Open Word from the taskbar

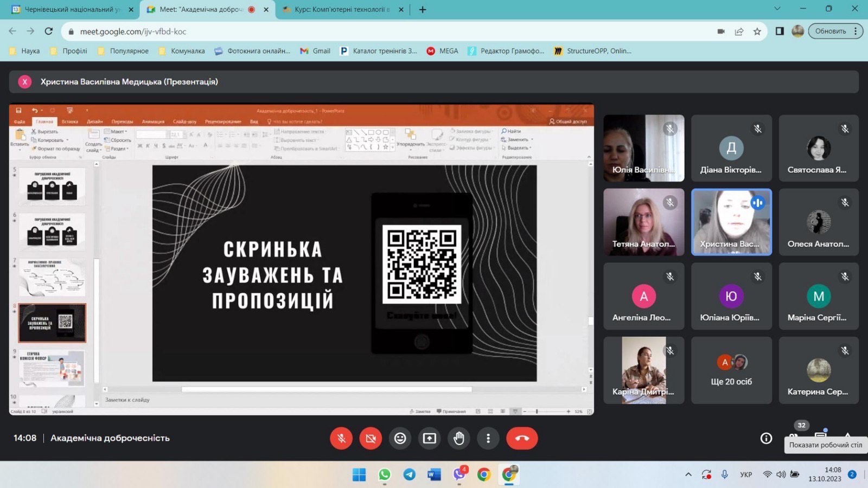(x=434, y=475)
